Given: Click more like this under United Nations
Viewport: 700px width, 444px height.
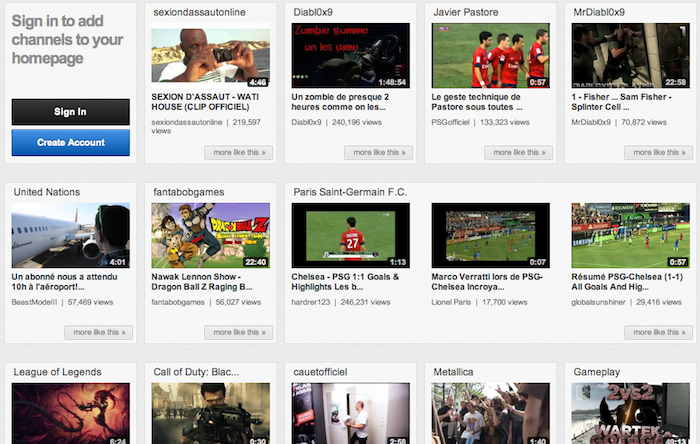Looking at the screenshot, I should (99, 332).
